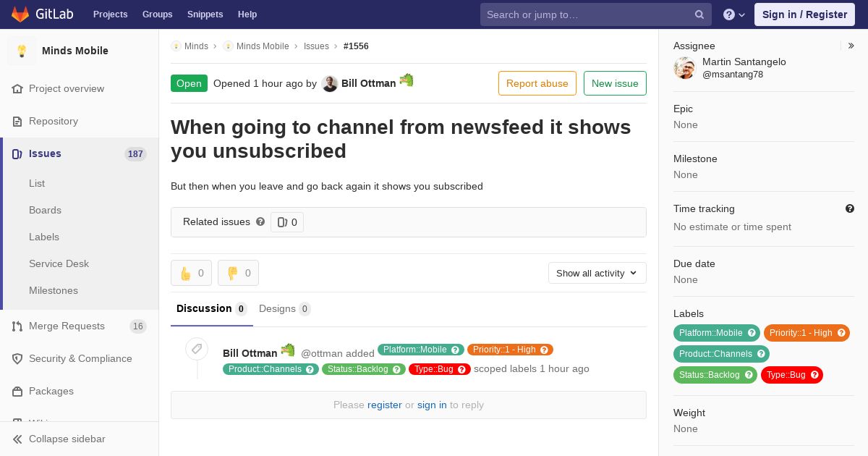Viewport: 868px width, 456px height.
Task: Open the Projects menu in top bar
Action: point(111,14)
